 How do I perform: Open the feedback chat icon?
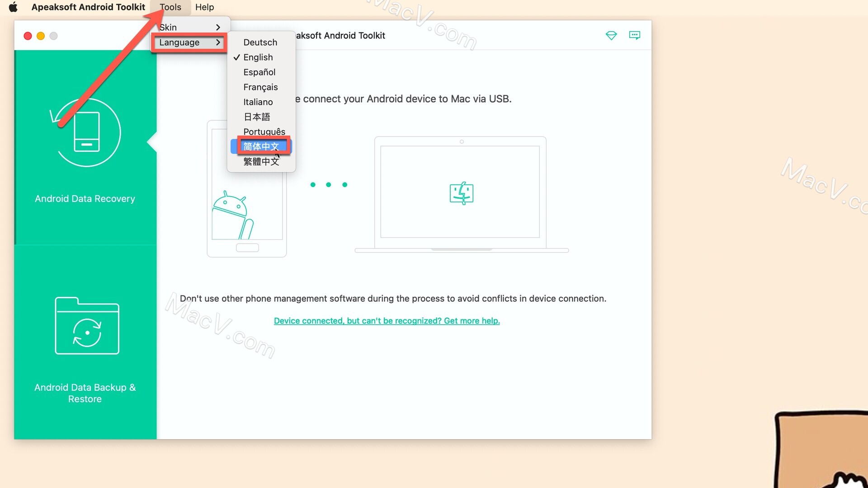pos(635,35)
